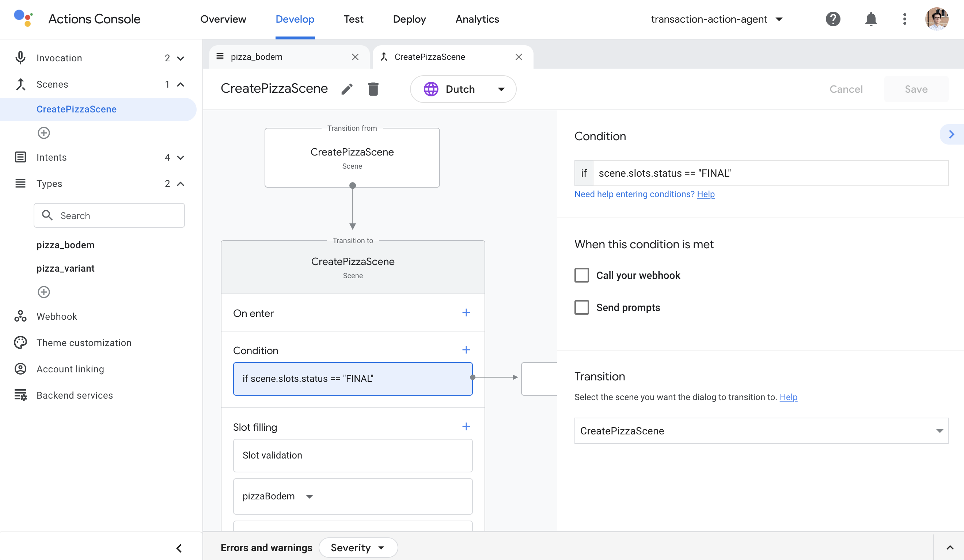Click the condition input field

pos(768,173)
